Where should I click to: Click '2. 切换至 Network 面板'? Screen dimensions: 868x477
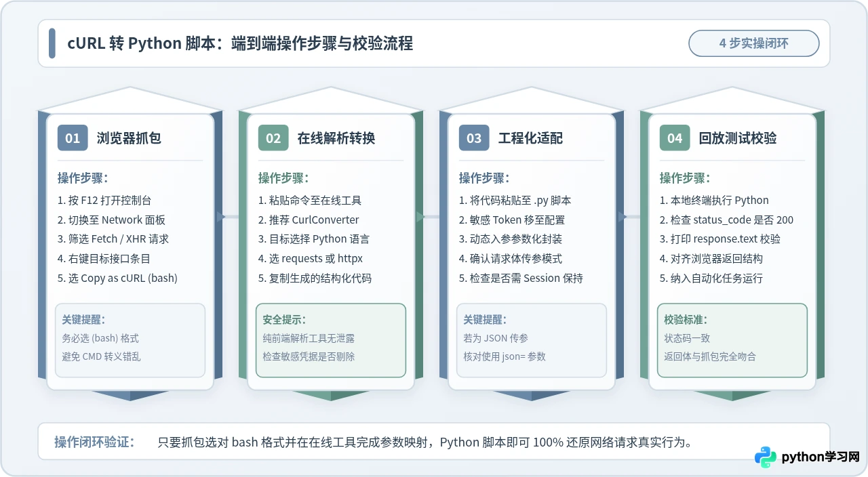coord(111,220)
